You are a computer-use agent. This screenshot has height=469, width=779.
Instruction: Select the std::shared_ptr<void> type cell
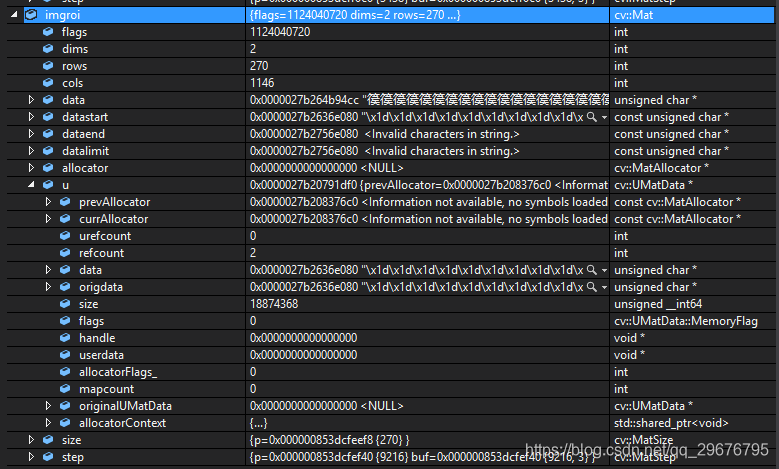pos(671,423)
